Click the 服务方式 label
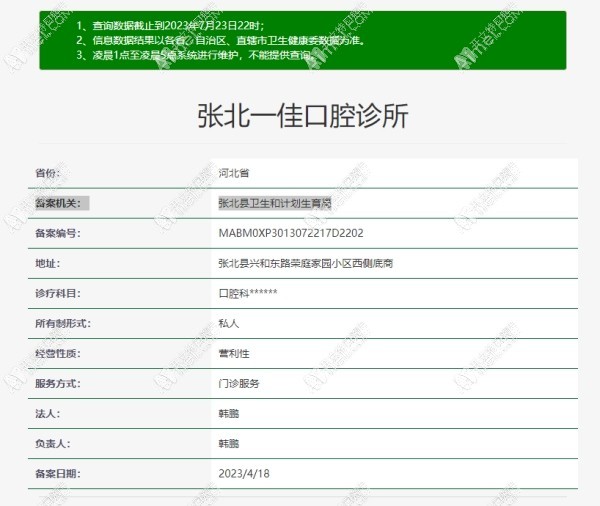 coord(58,384)
